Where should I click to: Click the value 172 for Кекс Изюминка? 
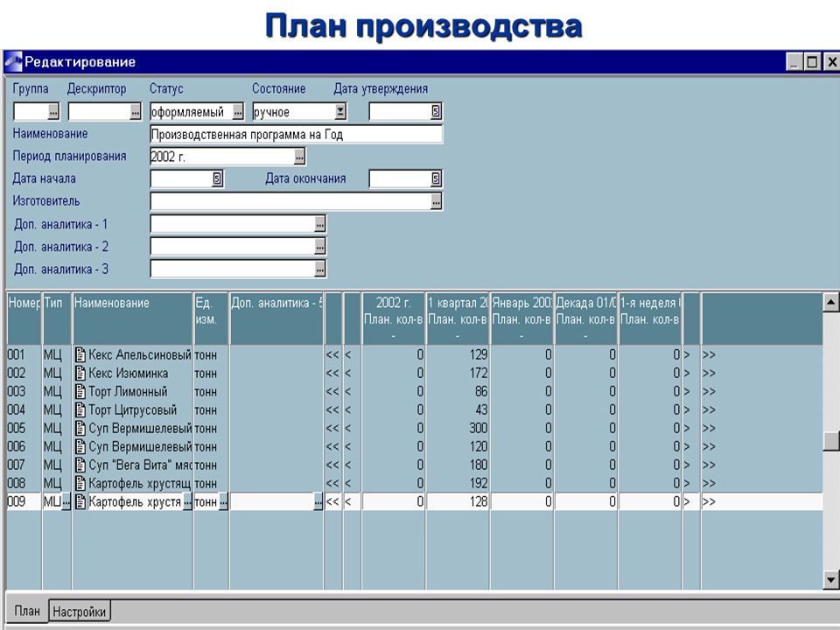479,373
